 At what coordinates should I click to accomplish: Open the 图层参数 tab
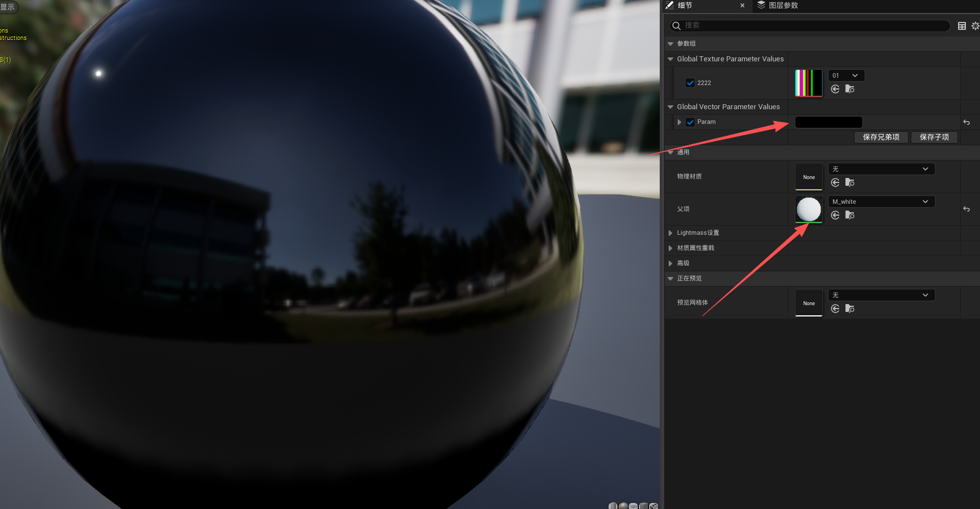pos(777,6)
